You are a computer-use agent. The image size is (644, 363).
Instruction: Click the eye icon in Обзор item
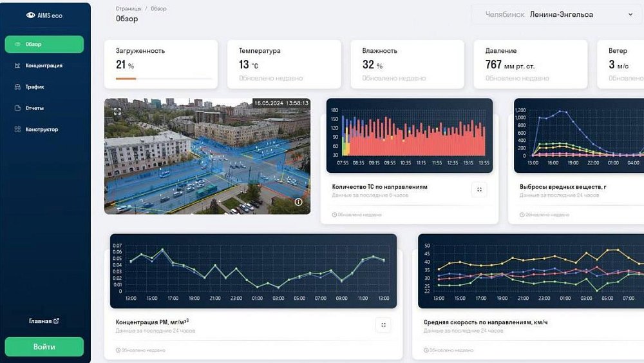(x=17, y=44)
